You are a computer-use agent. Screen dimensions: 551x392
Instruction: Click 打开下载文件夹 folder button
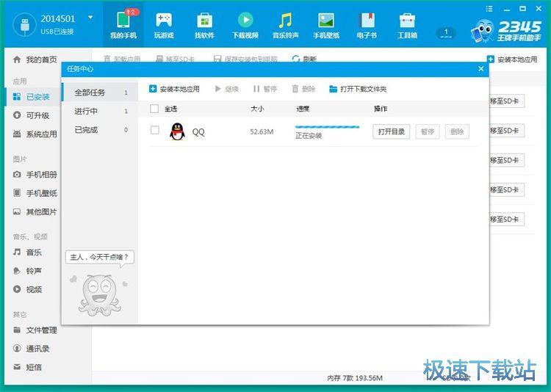(358, 89)
